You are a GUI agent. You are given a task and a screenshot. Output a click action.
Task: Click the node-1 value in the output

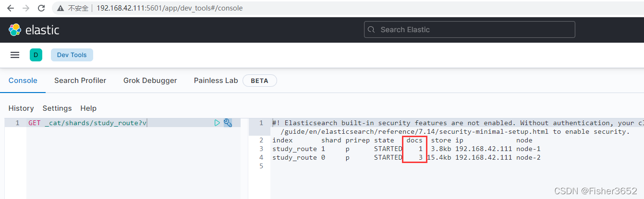click(528, 149)
